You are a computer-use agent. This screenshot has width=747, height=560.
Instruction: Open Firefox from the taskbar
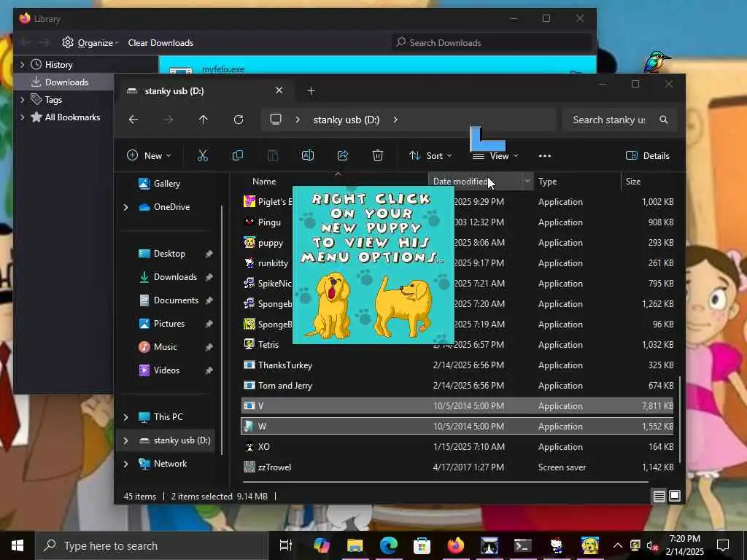455,545
